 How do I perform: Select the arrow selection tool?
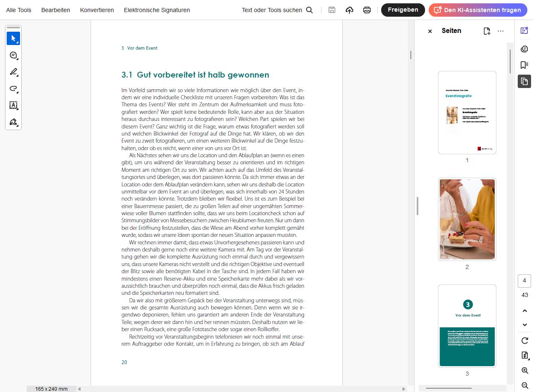[x=13, y=38]
